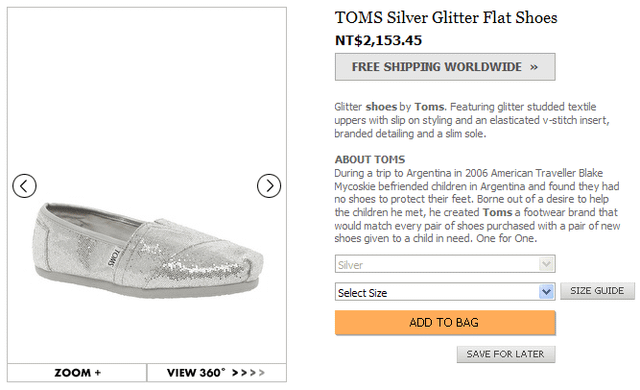Click the next image arrow icon
Screen dimensions: 640x390
tap(269, 186)
